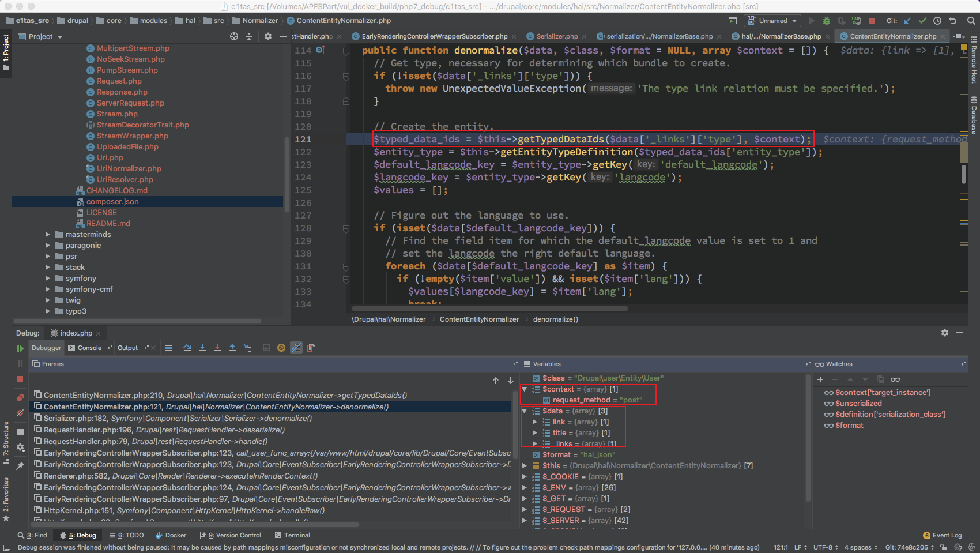This screenshot has height=553, width=980.
Task: Click the green Debug bug icon
Action: [x=827, y=21]
